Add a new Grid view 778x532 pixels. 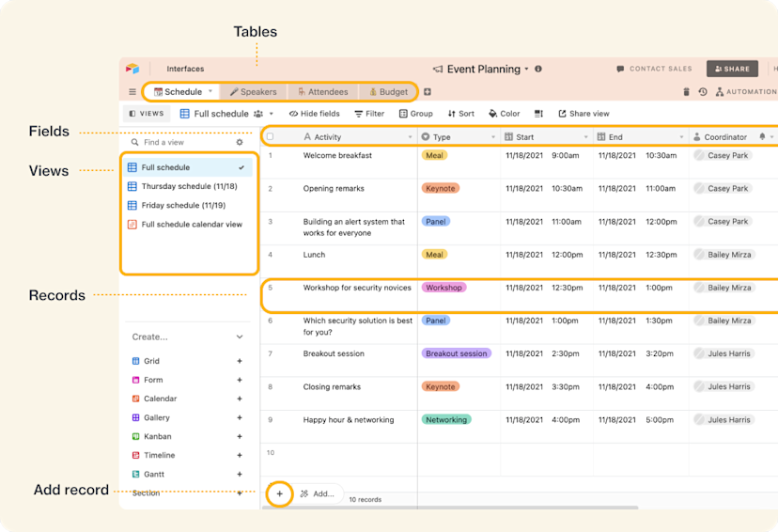240,361
